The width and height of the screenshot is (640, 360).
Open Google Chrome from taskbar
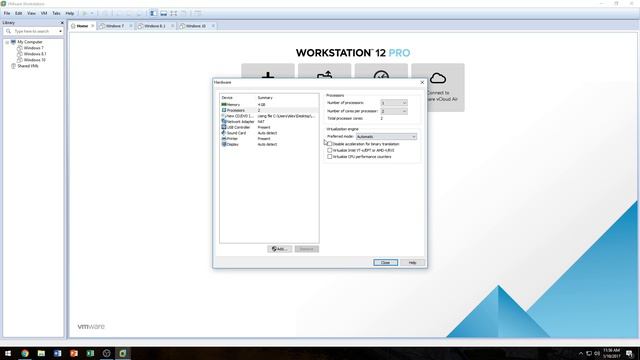[x=25, y=353]
